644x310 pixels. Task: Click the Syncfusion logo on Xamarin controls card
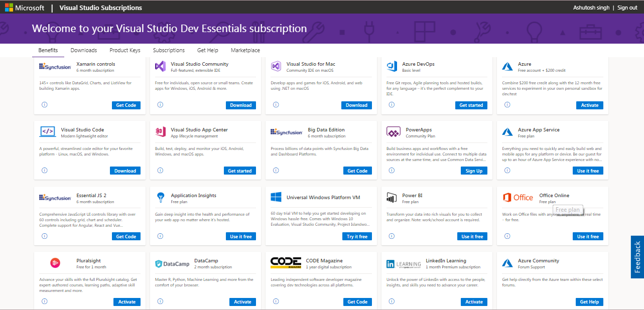tap(55, 67)
